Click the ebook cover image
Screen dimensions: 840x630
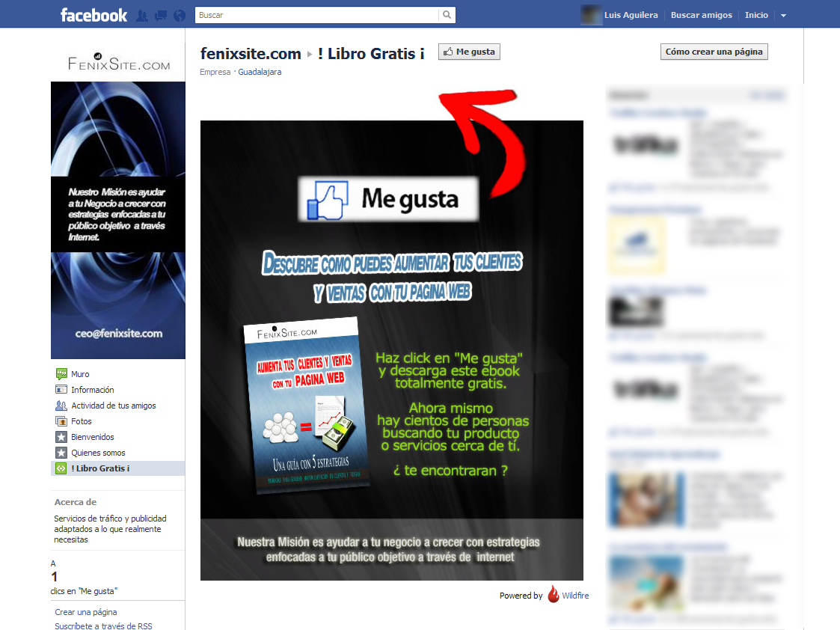pos(305,406)
